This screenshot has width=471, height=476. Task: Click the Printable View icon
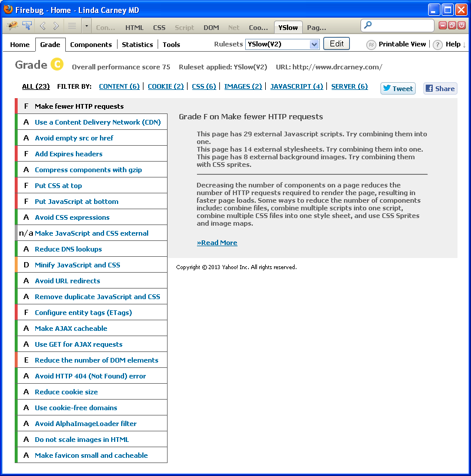point(371,45)
